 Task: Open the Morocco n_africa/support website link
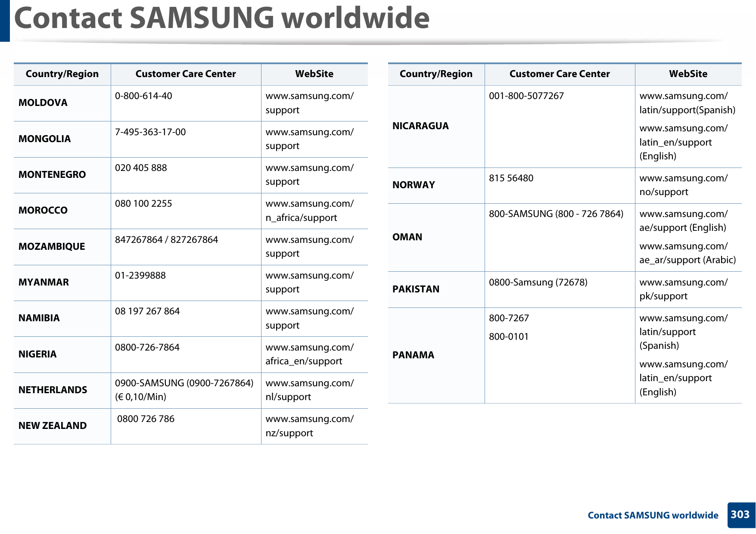(x=309, y=211)
